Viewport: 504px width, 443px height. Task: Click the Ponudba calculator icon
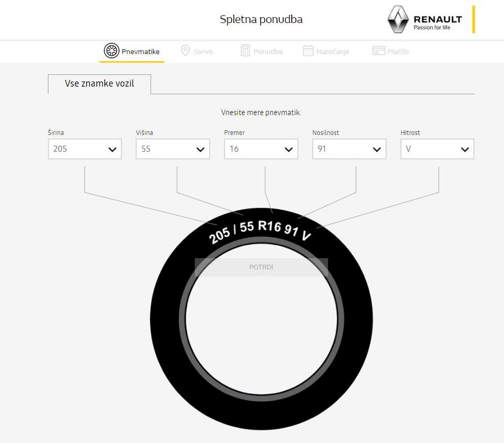click(x=245, y=51)
